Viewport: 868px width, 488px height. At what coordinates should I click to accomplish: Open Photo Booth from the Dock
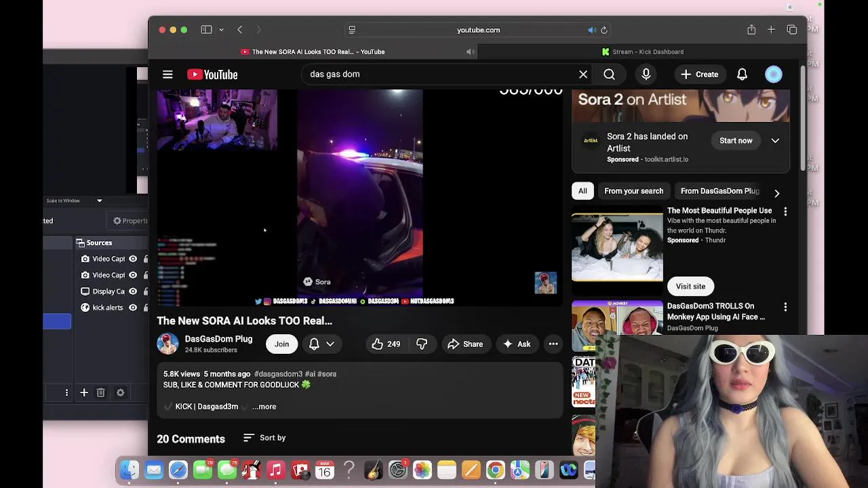coord(300,470)
